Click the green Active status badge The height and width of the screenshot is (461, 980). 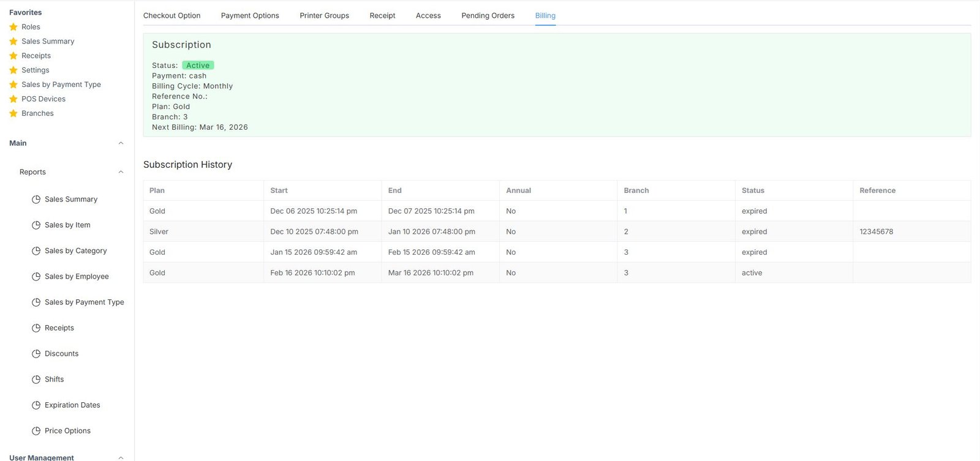[198, 66]
